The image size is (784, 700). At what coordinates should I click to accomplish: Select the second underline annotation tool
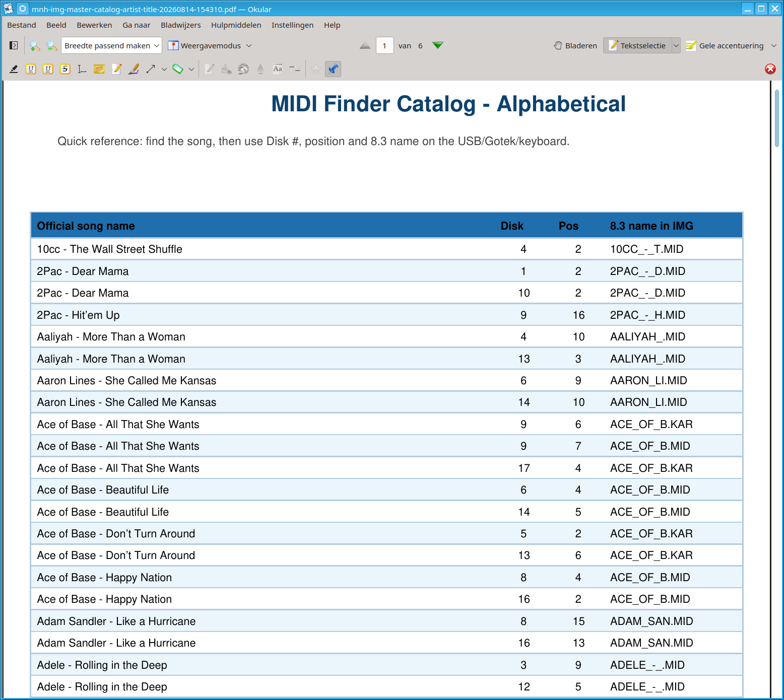(48, 69)
